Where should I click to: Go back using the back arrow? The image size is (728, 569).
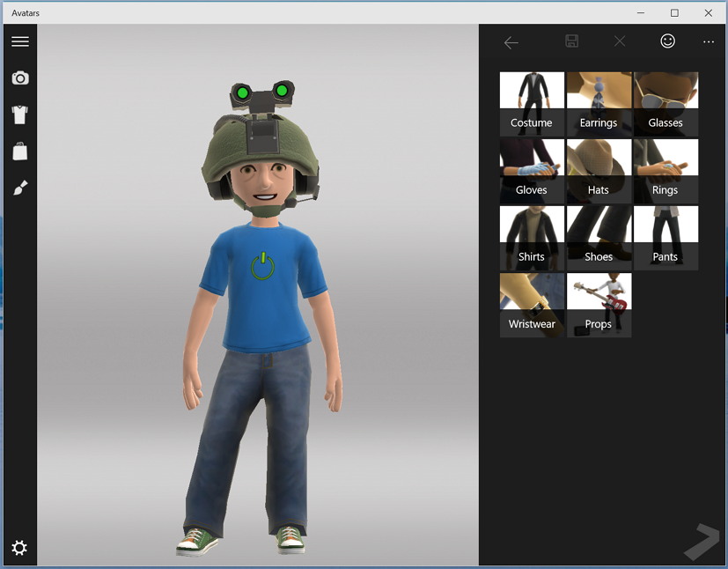[x=511, y=41]
